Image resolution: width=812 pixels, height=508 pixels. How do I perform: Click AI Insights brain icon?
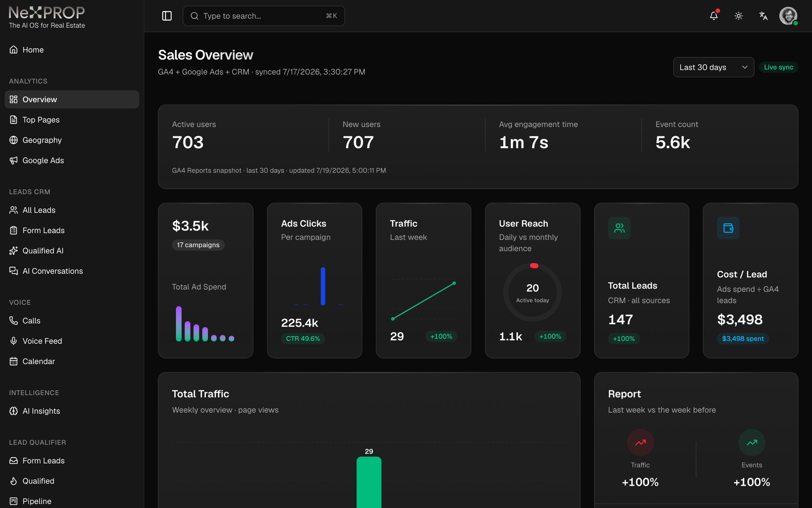(x=14, y=411)
